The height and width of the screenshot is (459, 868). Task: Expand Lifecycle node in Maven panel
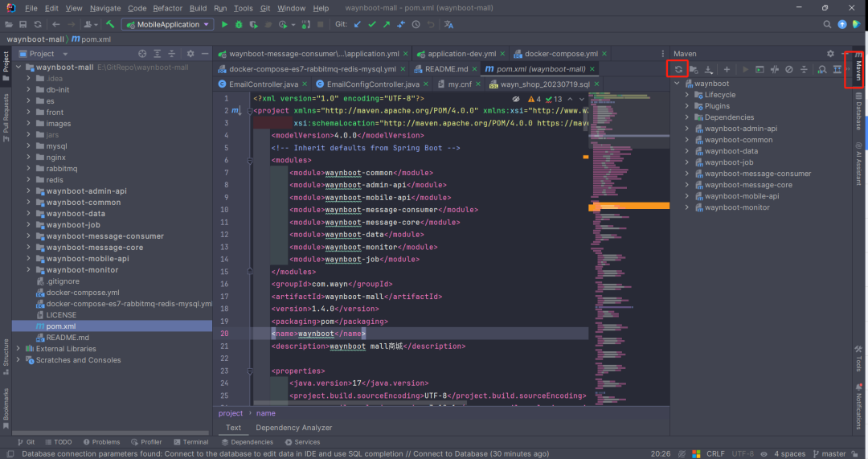pos(687,95)
